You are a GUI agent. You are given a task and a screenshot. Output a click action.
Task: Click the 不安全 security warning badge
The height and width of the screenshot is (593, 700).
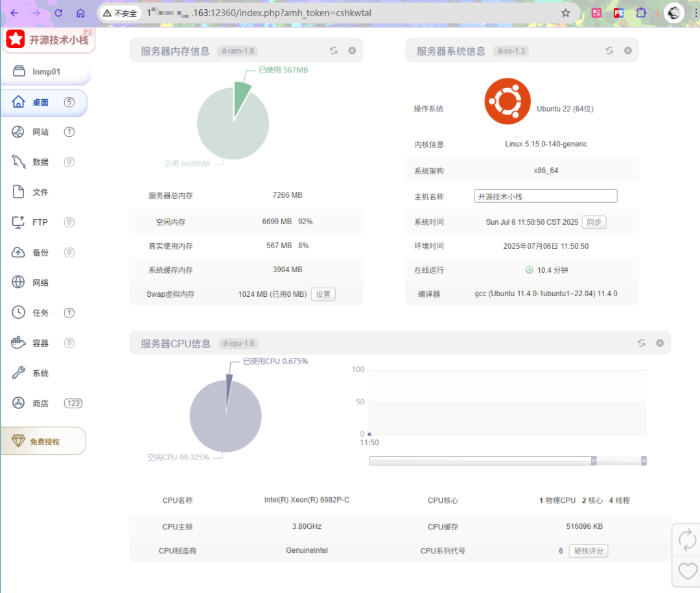click(x=120, y=13)
